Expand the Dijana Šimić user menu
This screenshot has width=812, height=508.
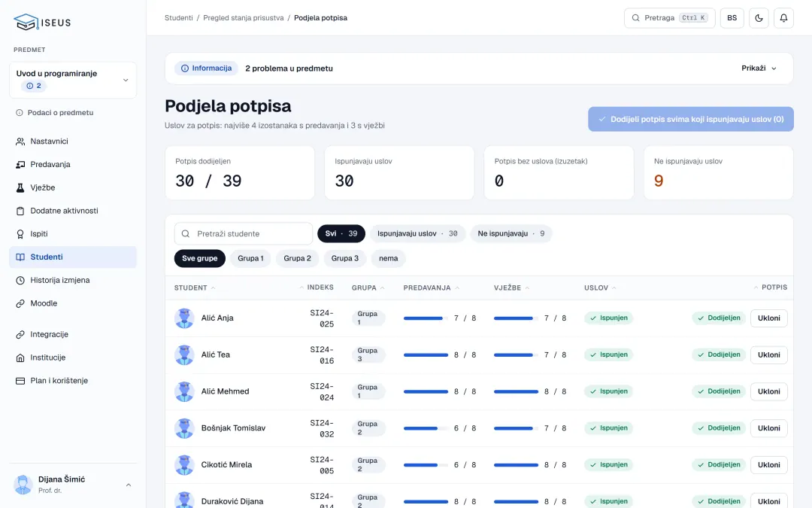pos(73,485)
